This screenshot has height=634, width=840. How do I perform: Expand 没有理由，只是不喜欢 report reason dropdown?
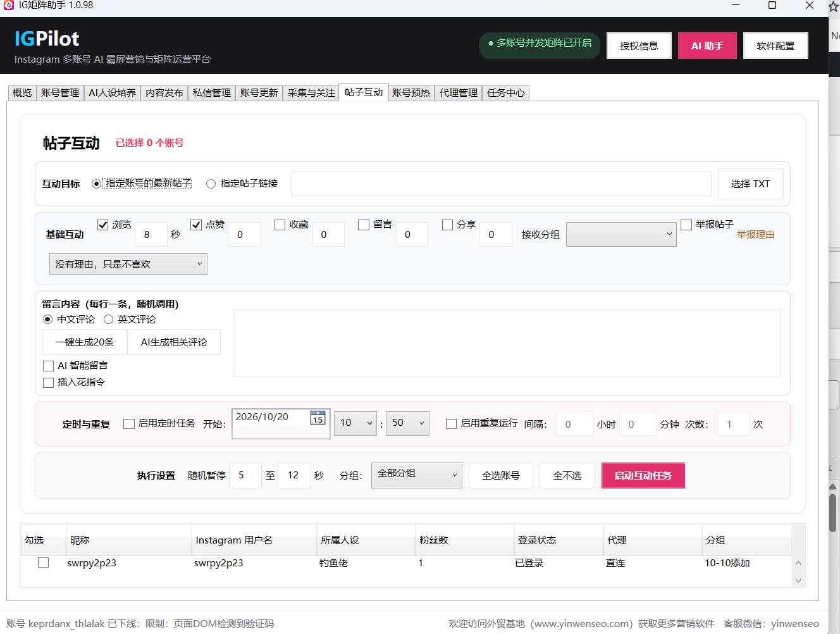coord(128,264)
